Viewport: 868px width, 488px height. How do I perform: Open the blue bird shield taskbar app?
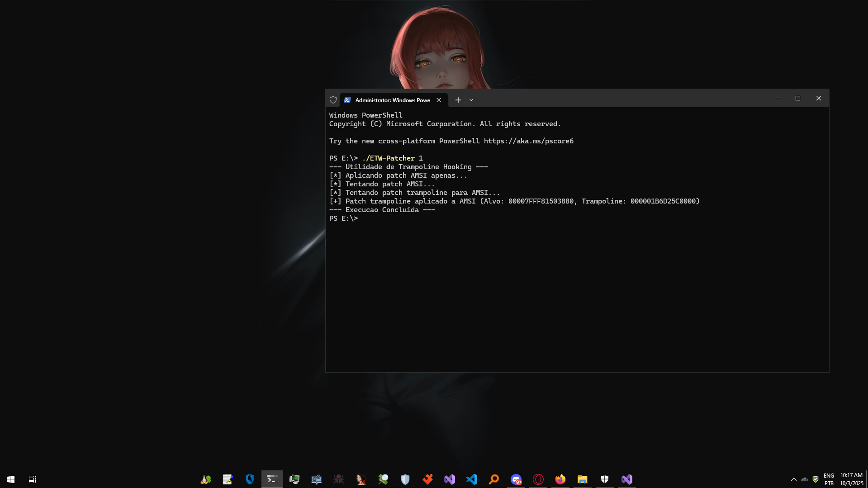(250, 479)
